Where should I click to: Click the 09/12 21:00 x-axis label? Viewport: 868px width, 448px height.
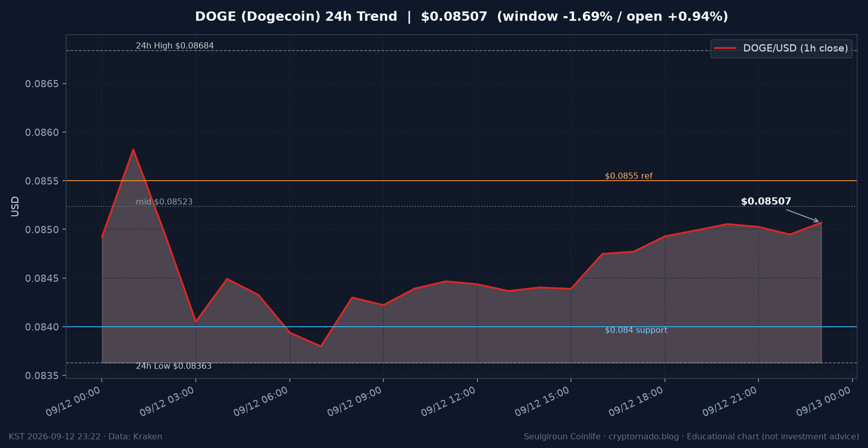click(x=730, y=402)
